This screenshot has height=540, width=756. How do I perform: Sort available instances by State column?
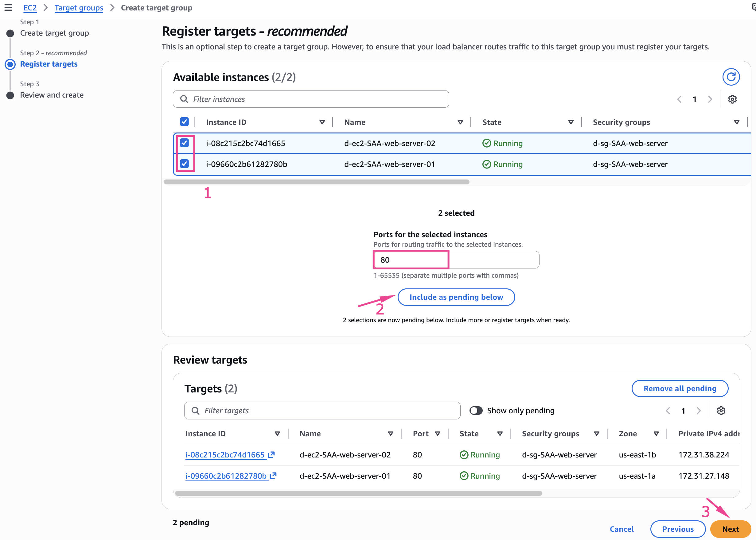pos(571,122)
